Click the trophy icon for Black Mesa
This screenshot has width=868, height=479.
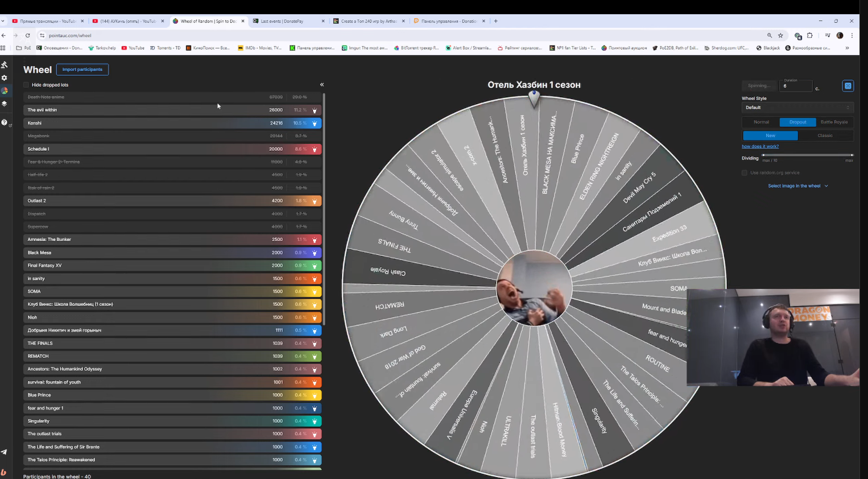[x=315, y=253]
